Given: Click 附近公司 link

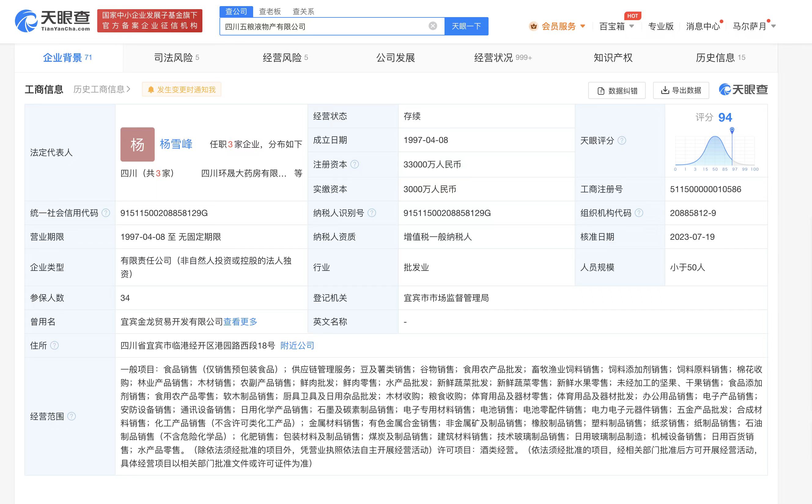Looking at the screenshot, I should [297, 345].
